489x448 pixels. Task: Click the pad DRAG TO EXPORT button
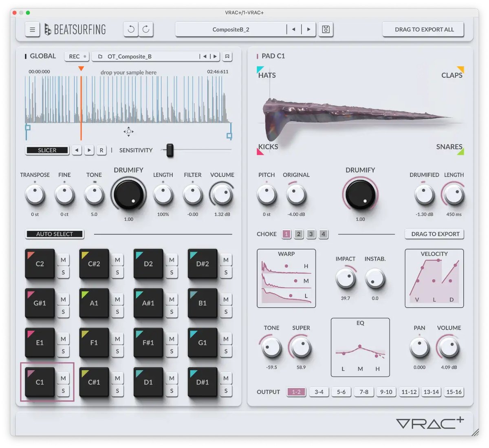coord(435,234)
